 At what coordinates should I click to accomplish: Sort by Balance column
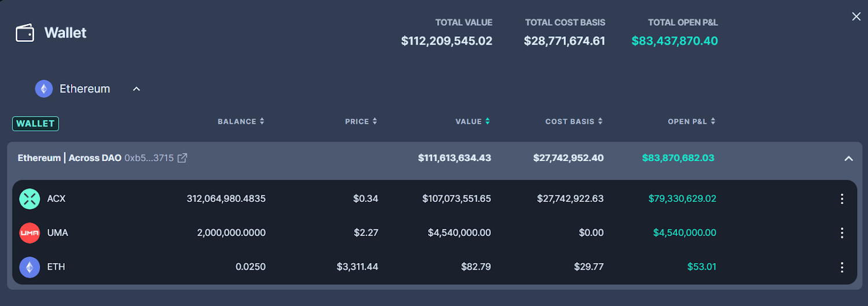(241, 121)
